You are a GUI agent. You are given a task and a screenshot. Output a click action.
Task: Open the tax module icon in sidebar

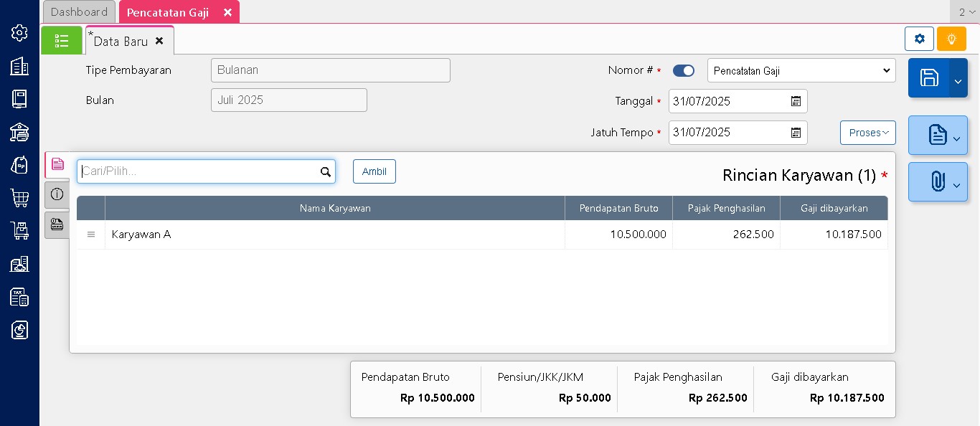[19, 297]
